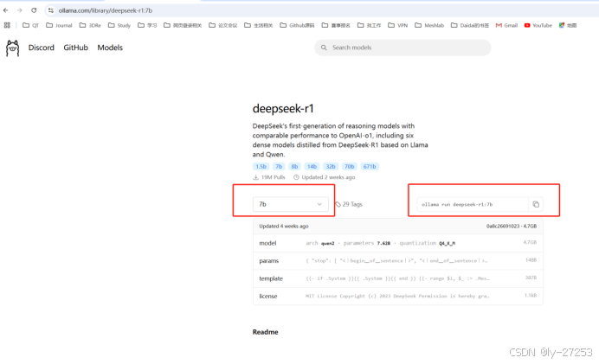Screen dimensions: 599x364
Task: Select the 671b size tag
Action: 370,166
